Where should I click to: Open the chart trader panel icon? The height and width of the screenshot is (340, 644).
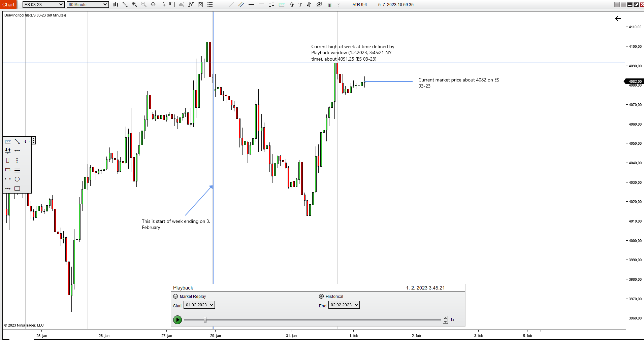point(172,4)
